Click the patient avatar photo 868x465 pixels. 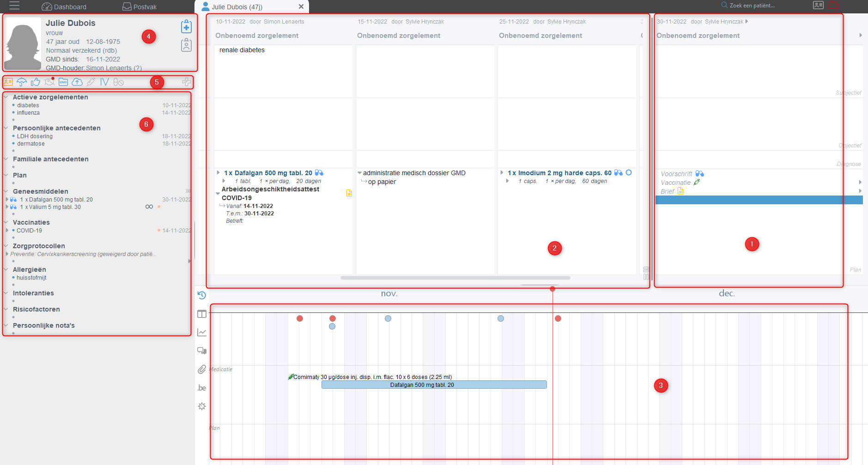point(23,43)
